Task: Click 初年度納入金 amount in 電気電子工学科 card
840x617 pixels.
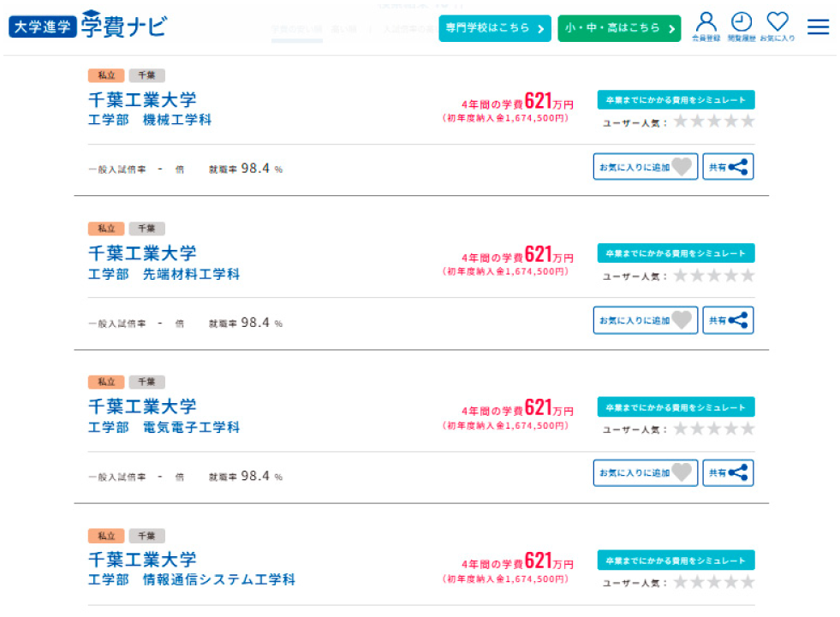Action: 505,425
